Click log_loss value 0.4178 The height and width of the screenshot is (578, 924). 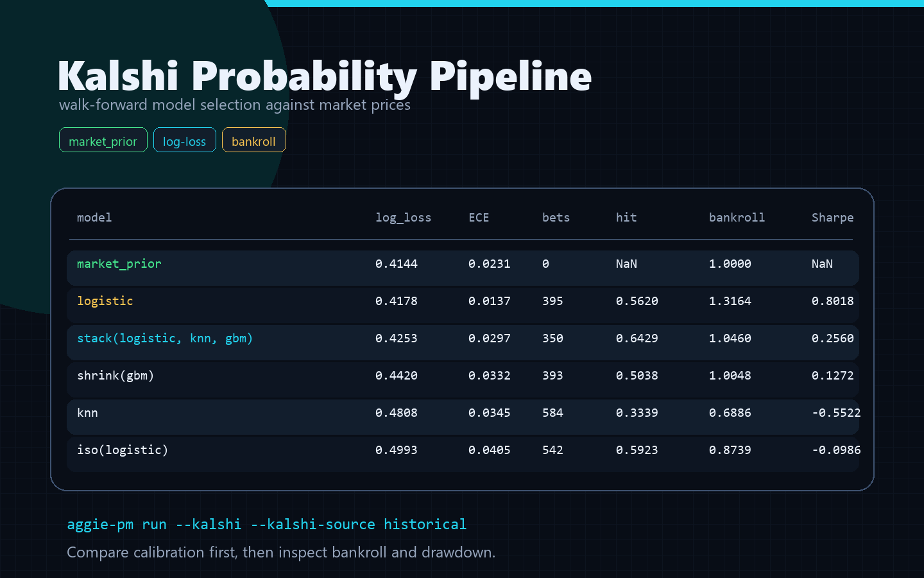click(397, 301)
